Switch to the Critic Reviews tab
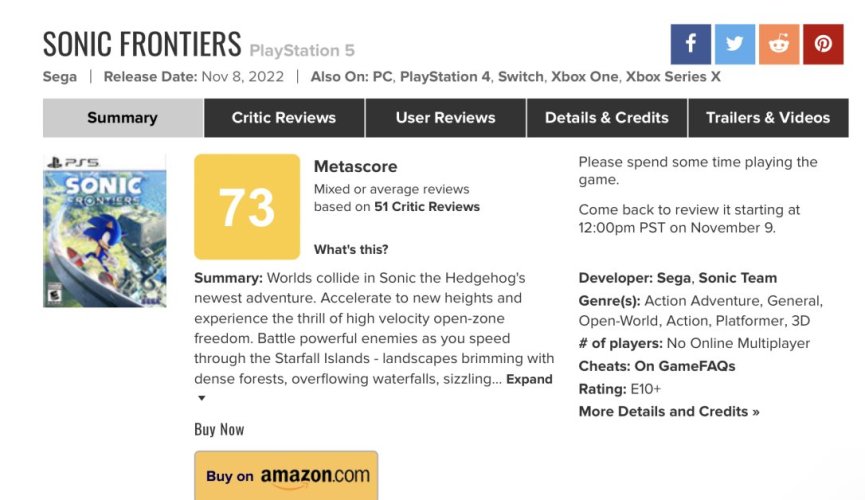 (x=284, y=118)
